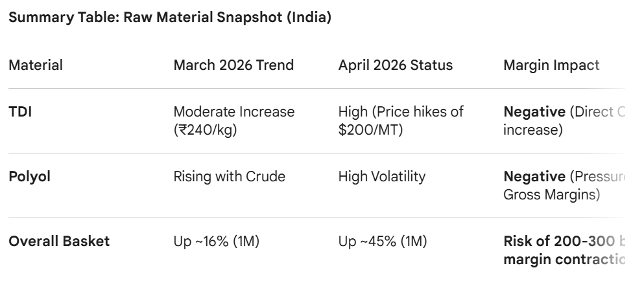The height and width of the screenshot is (281, 644).
Task: Click the High Volatility cell
Action: point(382,176)
